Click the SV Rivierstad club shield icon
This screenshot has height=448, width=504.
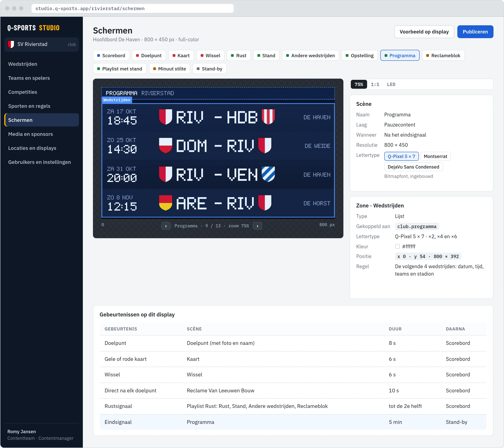point(11,44)
